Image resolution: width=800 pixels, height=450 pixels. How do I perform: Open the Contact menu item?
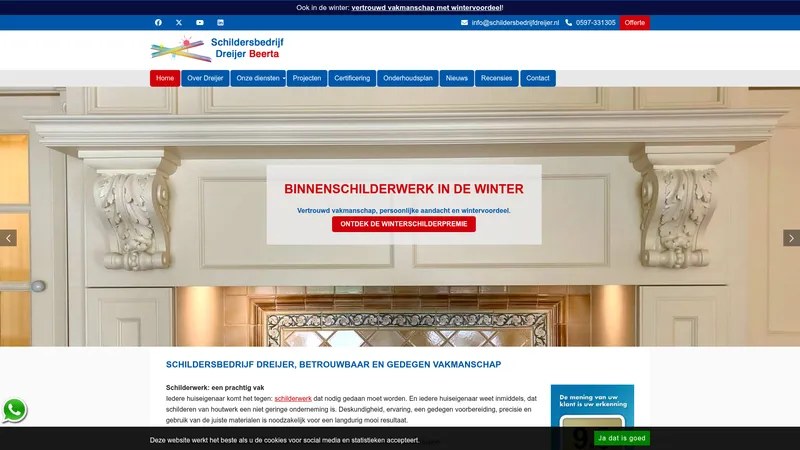tap(538, 78)
